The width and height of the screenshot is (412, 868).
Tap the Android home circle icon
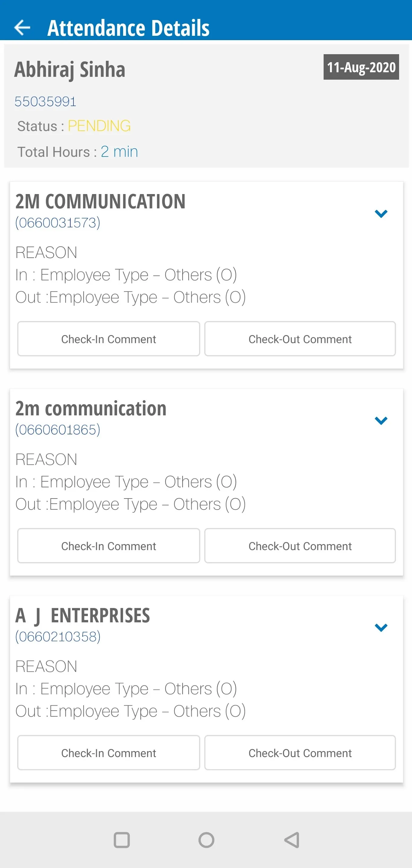tap(206, 840)
